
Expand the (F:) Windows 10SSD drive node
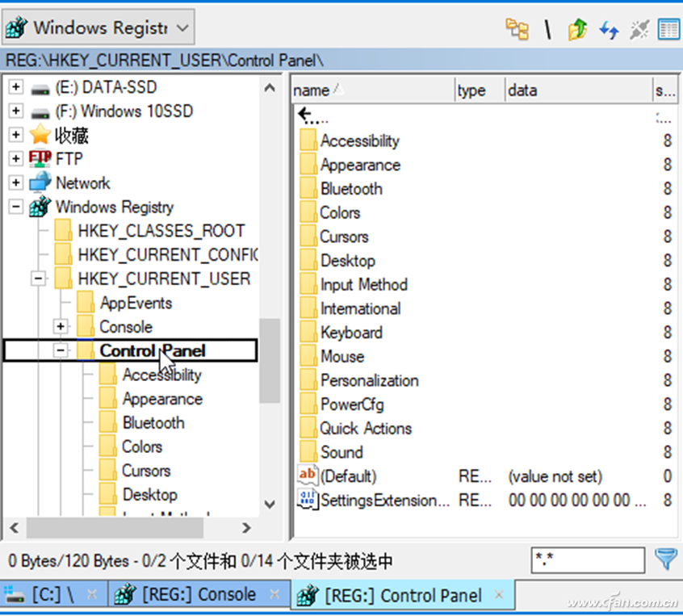[15, 111]
